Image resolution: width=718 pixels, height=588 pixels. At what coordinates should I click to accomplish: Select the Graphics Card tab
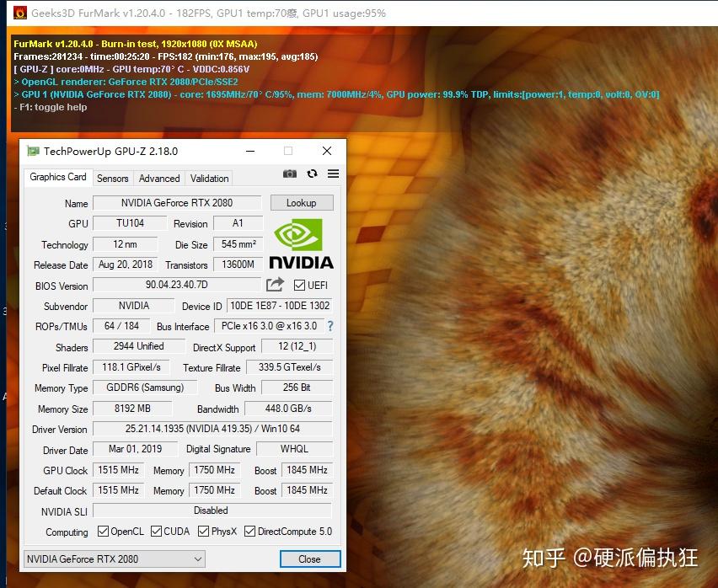57,177
